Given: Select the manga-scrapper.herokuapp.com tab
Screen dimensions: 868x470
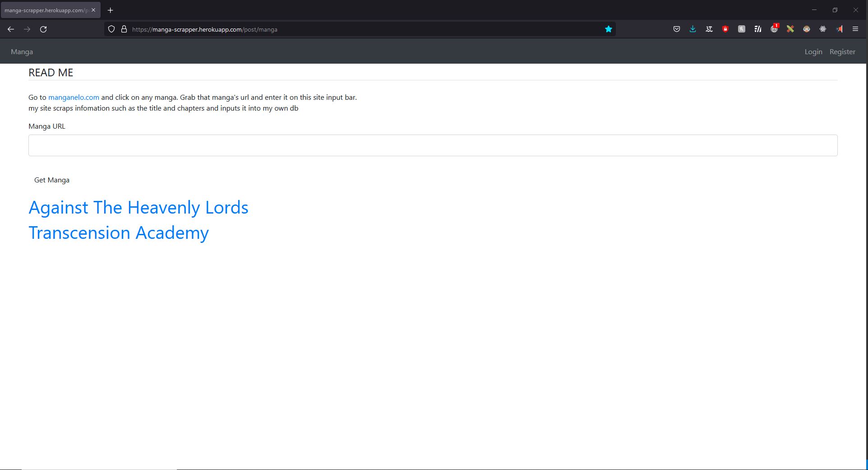Looking at the screenshot, I should pyautogui.click(x=46, y=10).
